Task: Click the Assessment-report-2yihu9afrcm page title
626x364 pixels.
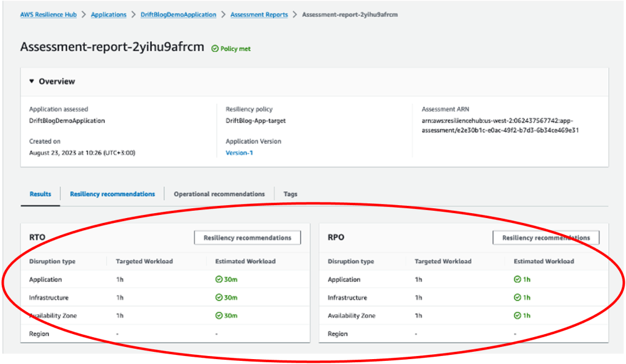Action: [x=112, y=47]
